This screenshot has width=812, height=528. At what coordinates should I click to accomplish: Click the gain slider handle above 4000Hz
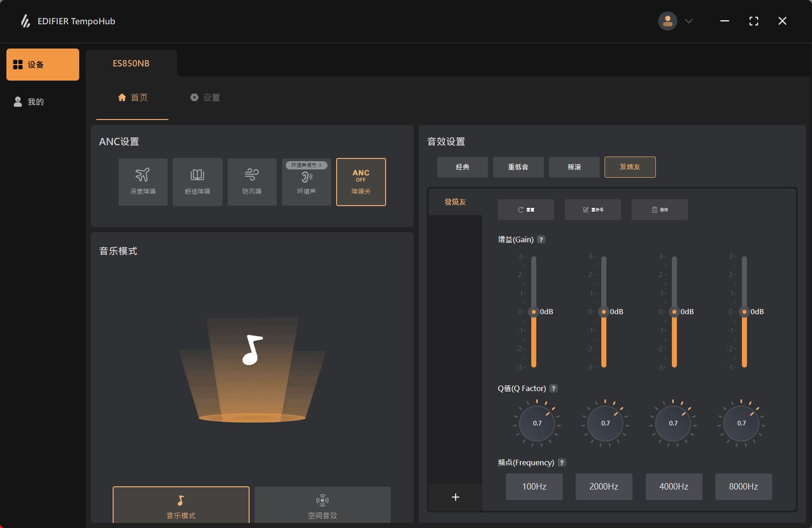pyautogui.click(x=674, y=312)
